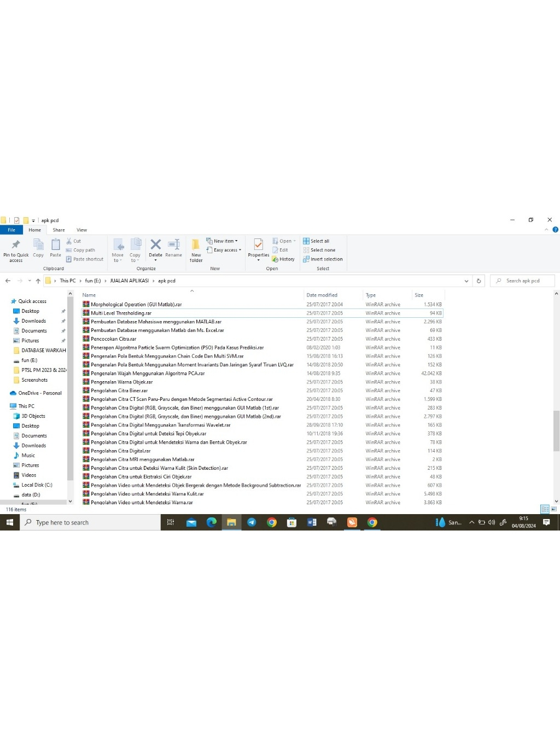Click JUALAN APLIKASI in the address path
The width and height of the screenshot is (560, 746).
coord(130,281)
